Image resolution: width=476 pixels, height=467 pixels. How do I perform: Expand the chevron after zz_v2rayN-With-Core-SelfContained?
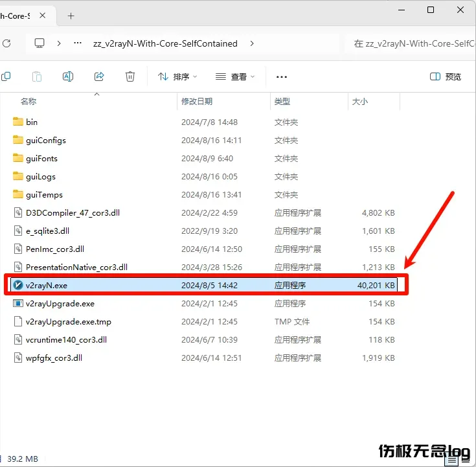(252, 43)
